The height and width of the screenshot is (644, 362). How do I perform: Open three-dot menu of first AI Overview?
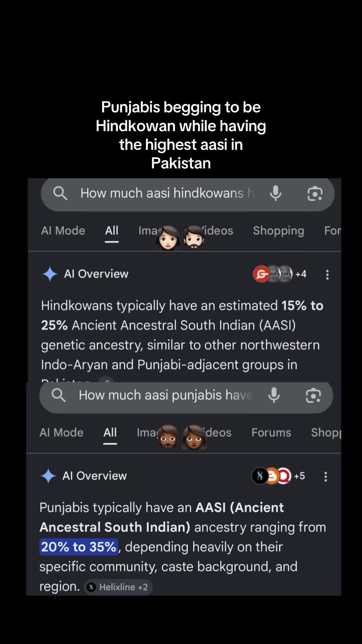coord(327,274)
